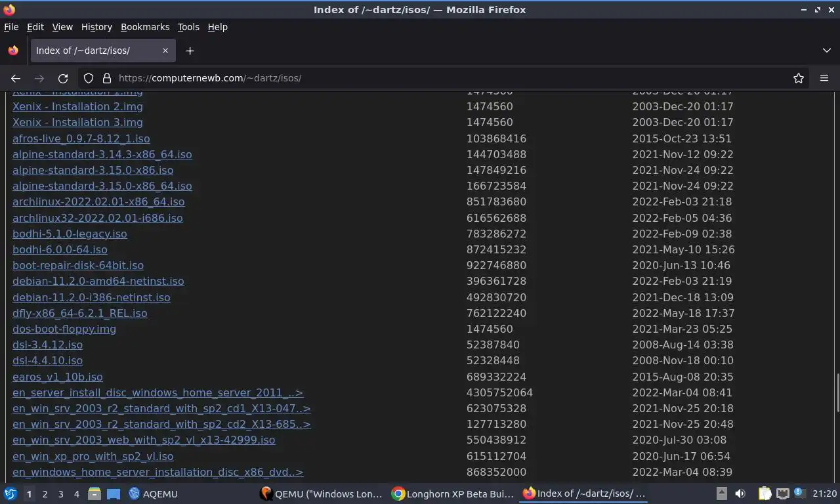This screenshot has width=840, height=504.
Task: Download archlinux-2022.02.01-x86_64.iso
Action: [98, 201]
